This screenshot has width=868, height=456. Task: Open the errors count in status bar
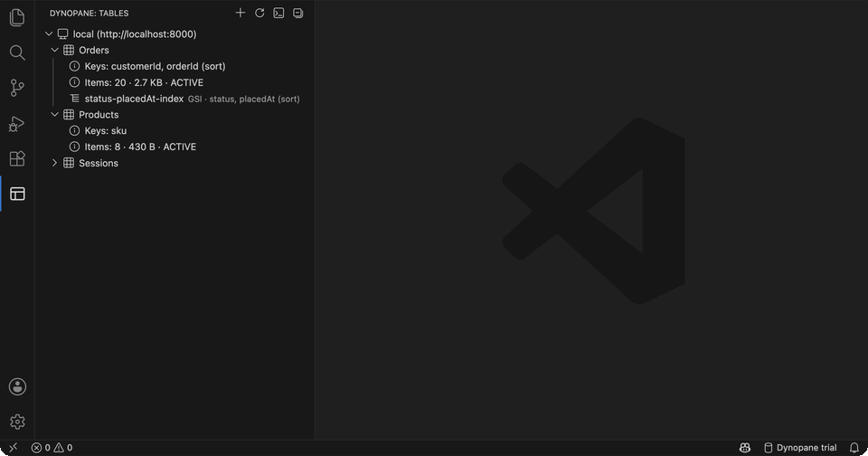[41, 448]
